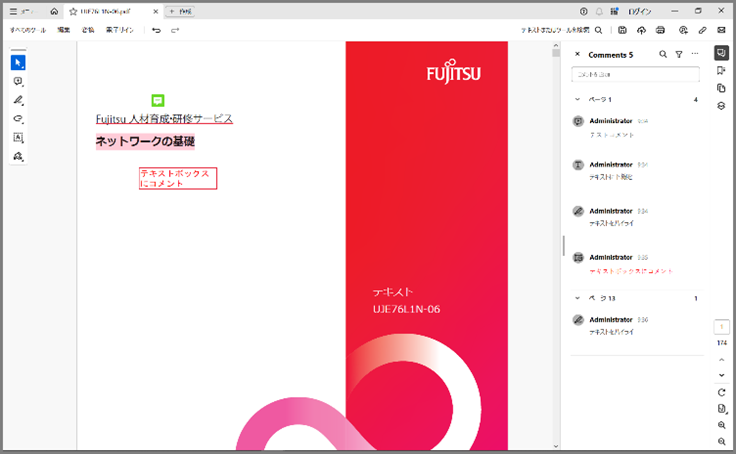Collapse the ページ 13 comment group
748x464 pixels.
(577, 298)
